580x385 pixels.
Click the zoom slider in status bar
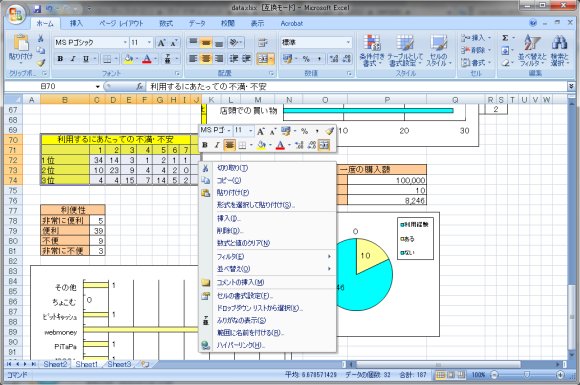(x=527, y=375)
